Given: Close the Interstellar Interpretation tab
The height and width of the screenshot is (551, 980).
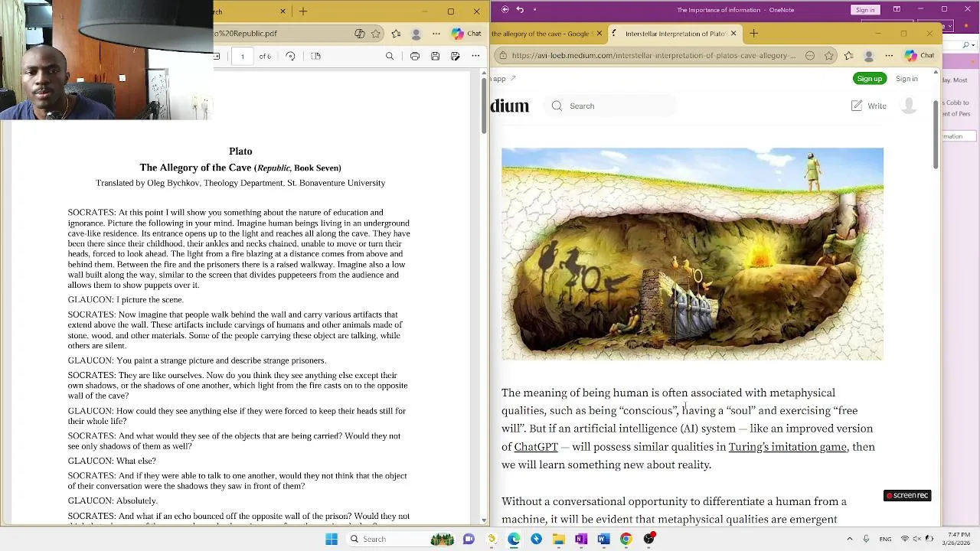Looking at the screenshot, I should coord(733,34).
